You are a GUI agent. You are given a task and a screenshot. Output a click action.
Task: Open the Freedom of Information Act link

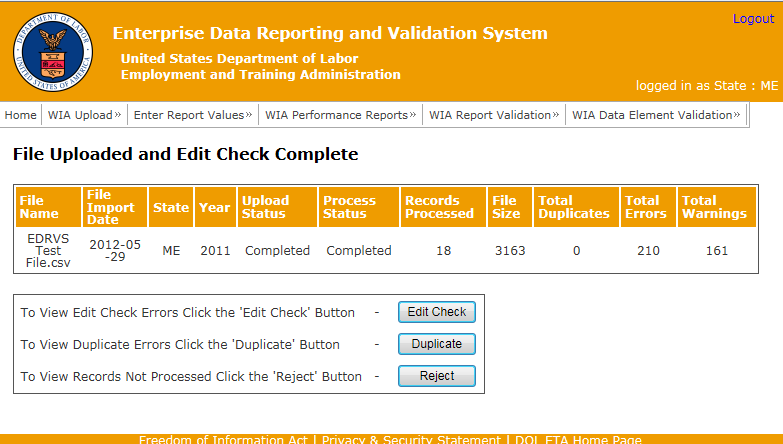pyautogui.click(x=224, y=440)
